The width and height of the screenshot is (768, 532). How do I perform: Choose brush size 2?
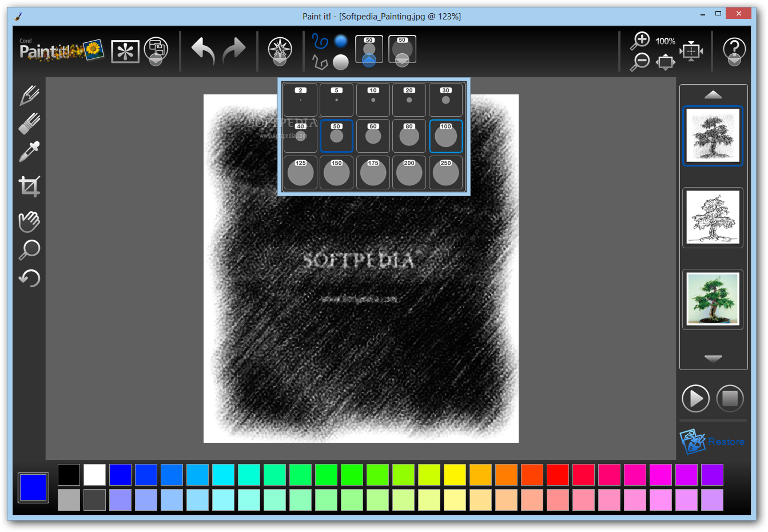coord(300,100)
